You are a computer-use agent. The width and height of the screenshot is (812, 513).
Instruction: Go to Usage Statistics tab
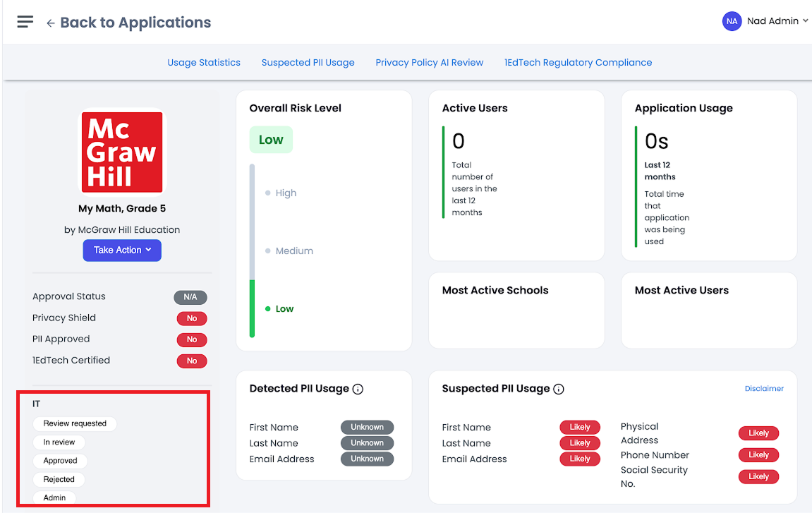click(x=204, y=63)
